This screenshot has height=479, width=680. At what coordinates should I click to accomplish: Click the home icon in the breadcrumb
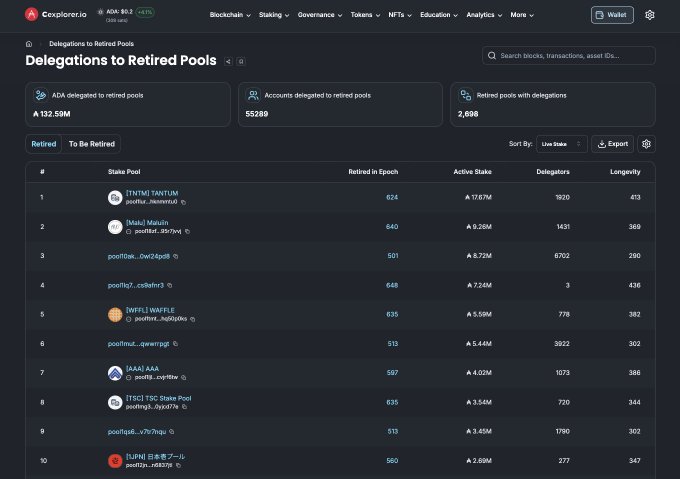pyautogui.click(x=29, y=44)
